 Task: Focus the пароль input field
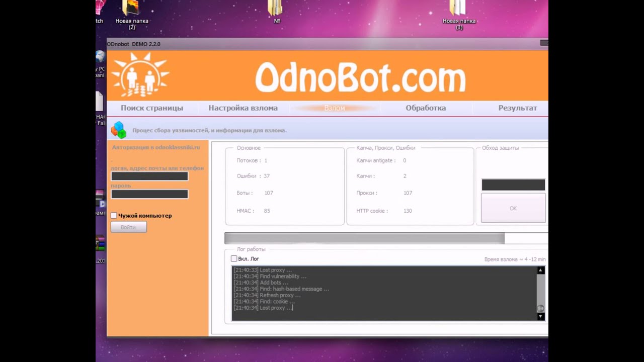[x=149, y=194]
